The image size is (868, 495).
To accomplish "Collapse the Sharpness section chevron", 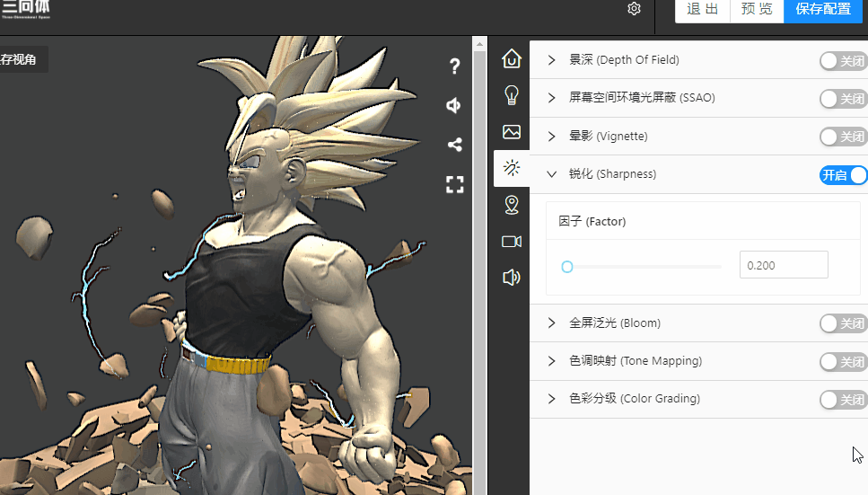I will pyautogui.click(x=551, y=174).
